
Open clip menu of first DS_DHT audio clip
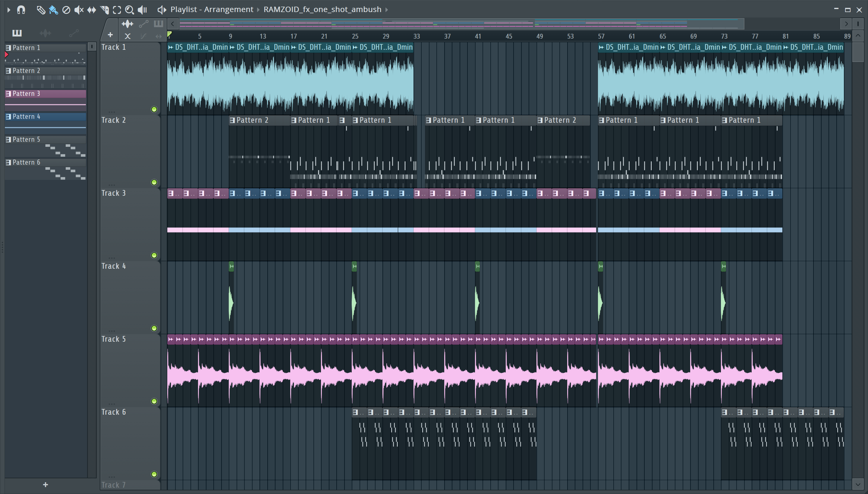pyautogui.click(x=171, y=48)
